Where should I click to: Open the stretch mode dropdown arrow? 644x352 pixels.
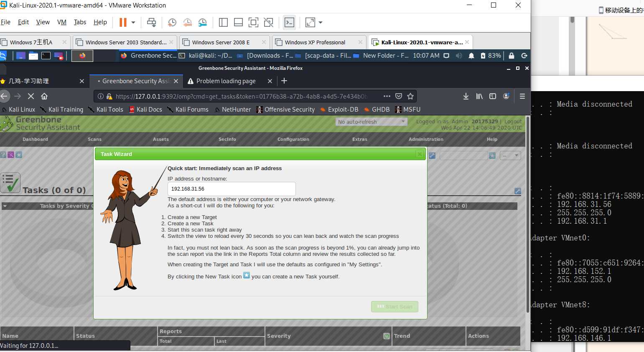321,23
